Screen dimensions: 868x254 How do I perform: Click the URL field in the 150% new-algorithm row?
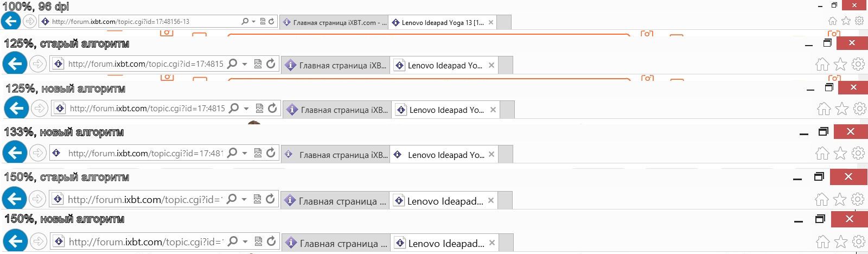coord(144,242)
